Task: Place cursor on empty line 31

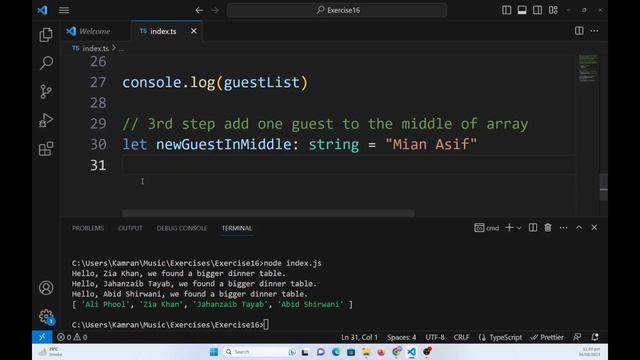Action: pos(349,165)
